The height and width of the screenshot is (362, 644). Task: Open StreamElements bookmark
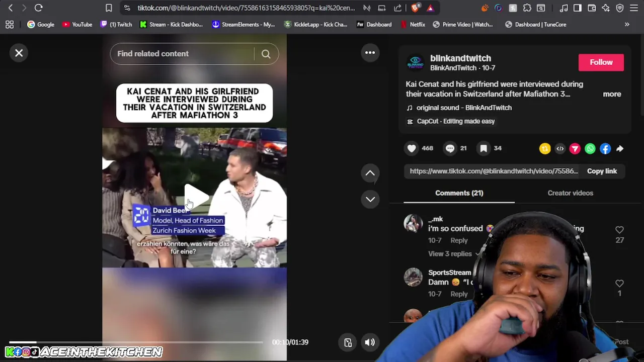244,24
